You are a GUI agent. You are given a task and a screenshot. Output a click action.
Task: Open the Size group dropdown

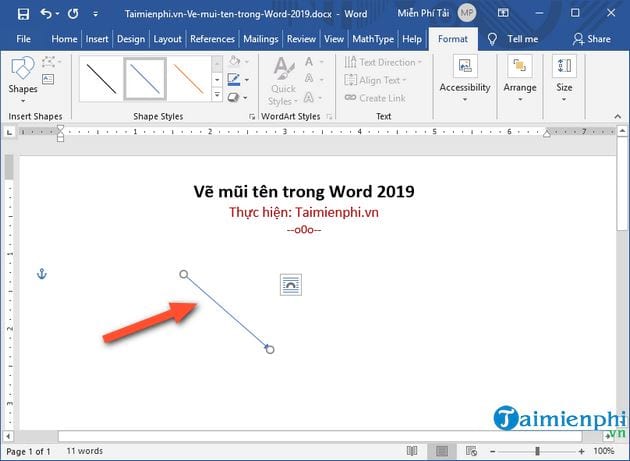point(564,78)
